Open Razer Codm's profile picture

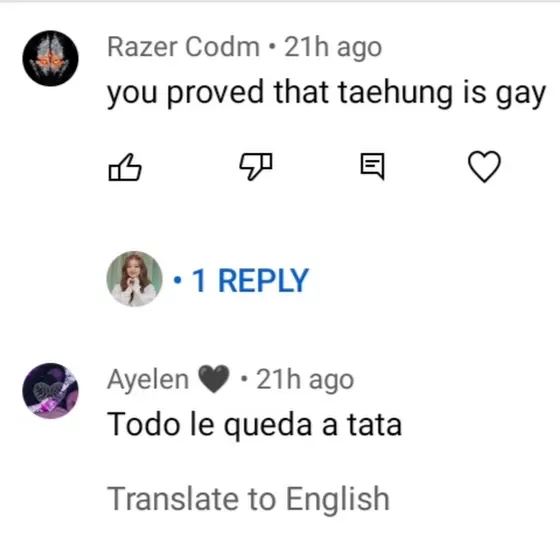tap(50, 58)
